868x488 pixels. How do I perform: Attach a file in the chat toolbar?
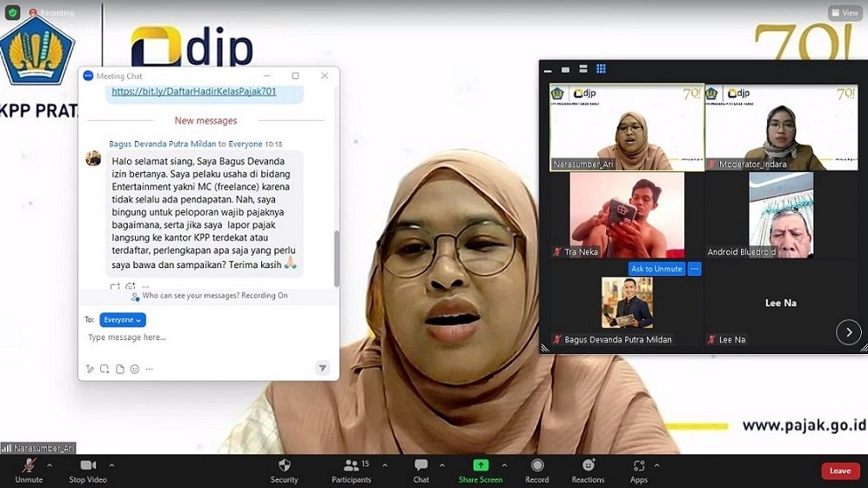[119, 369]
